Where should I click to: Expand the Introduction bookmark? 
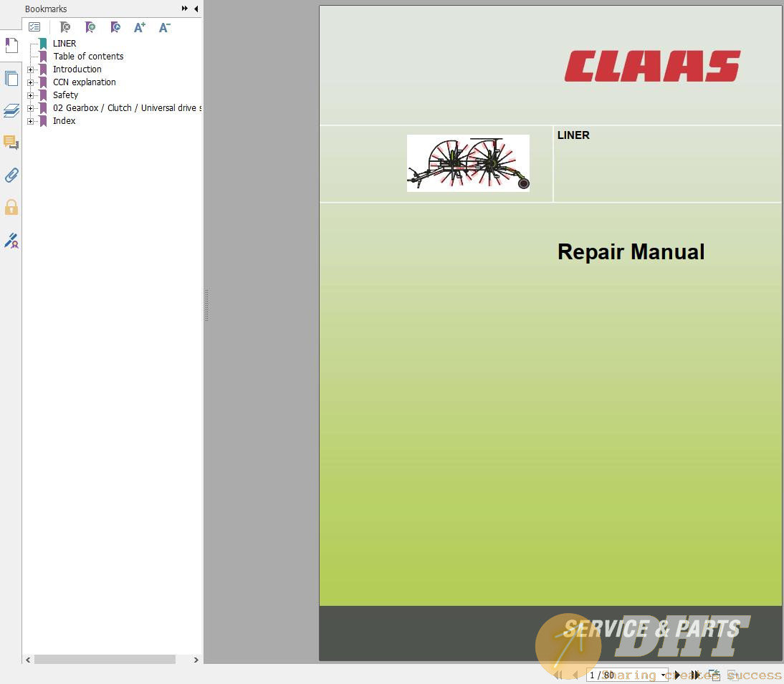tap(31, 70)
